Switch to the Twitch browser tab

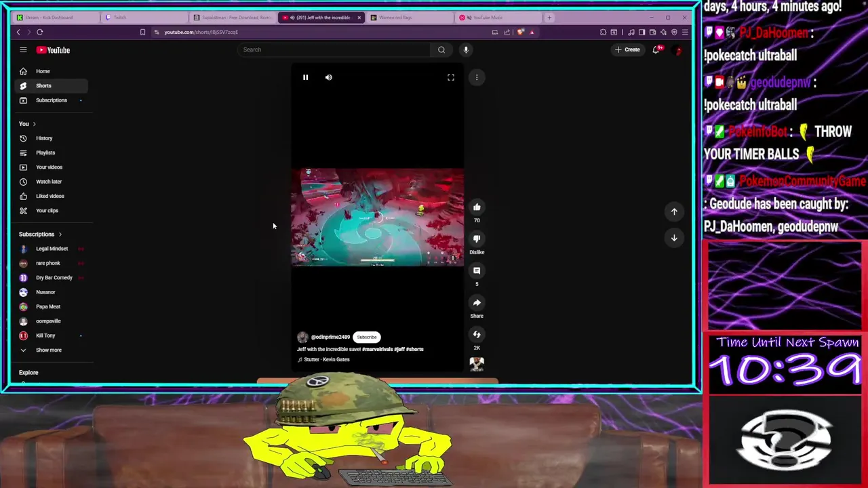[x=144, y=18]
